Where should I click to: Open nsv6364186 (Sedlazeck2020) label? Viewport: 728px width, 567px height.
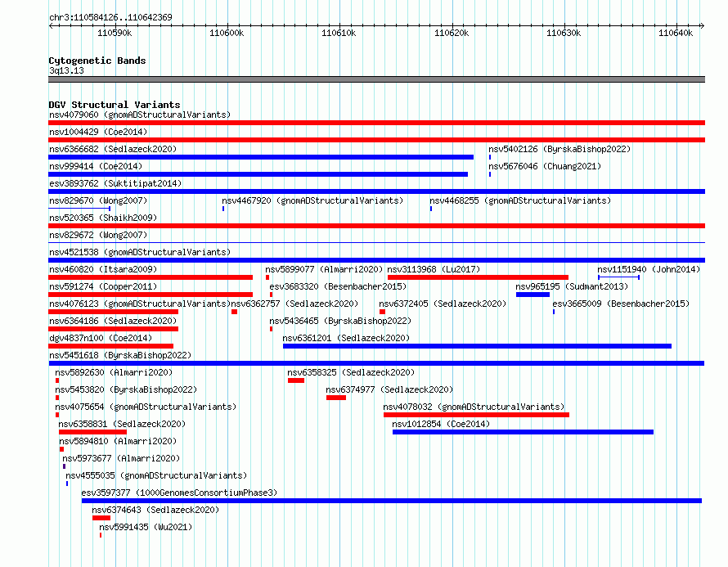click(x=113, y=321)
